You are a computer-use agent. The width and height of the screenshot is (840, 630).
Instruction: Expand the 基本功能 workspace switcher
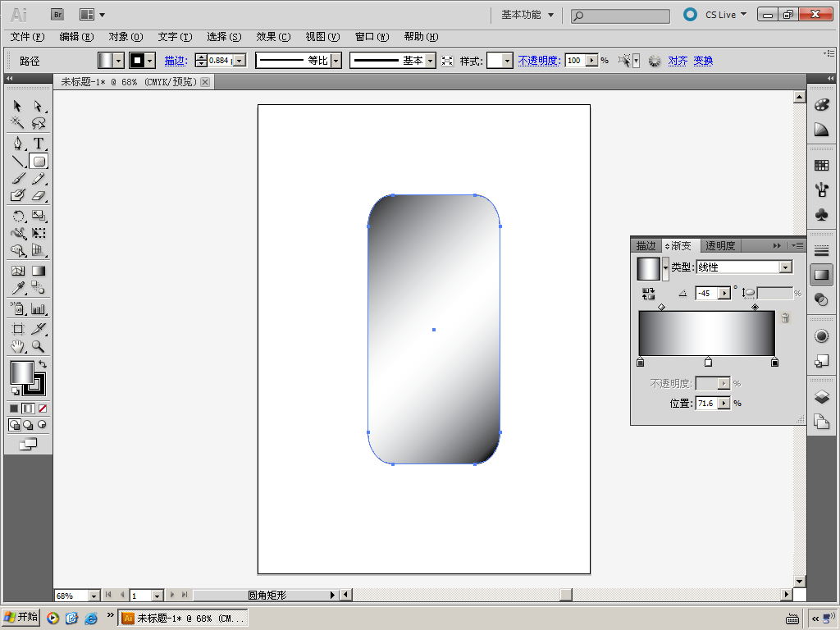pos(527,15)
